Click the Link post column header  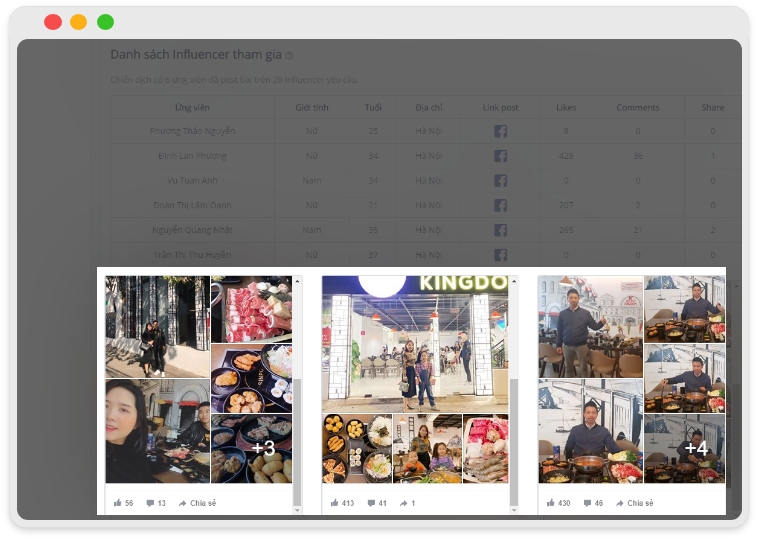(500, 107)
